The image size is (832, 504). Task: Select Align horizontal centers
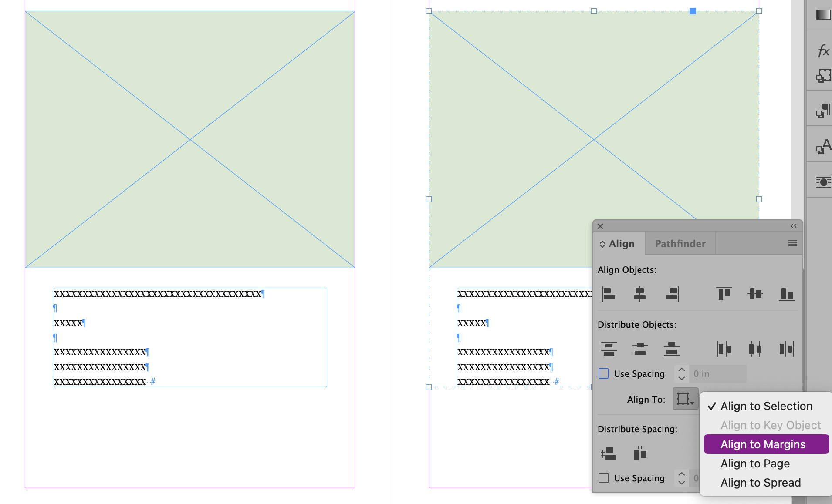pyautogui.click(x=639, y=294)
